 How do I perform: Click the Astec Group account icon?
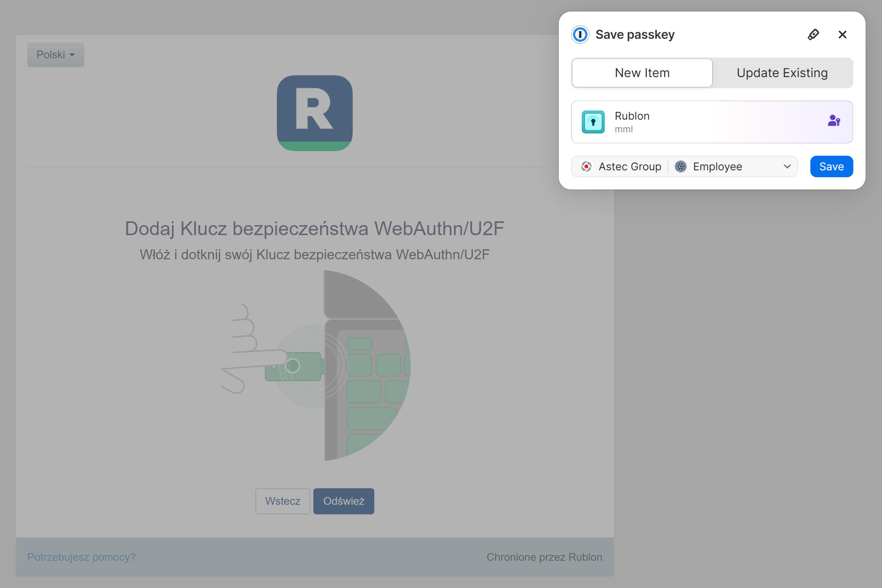(586, 166)
